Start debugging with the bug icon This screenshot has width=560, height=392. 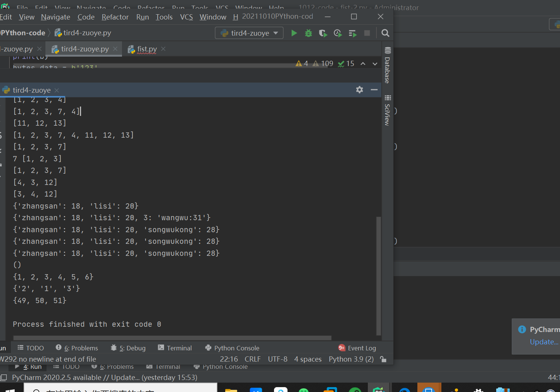308,33
